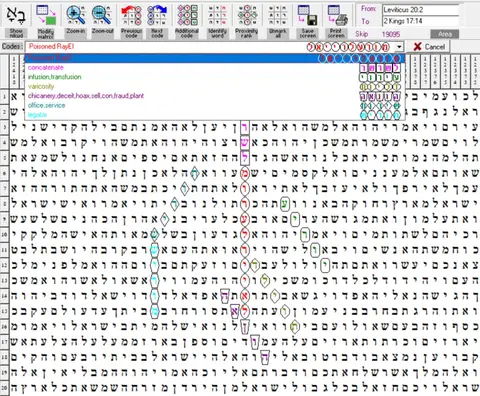
Task: Click the purple-boxed letter in row 14
Action: [225, 296]
